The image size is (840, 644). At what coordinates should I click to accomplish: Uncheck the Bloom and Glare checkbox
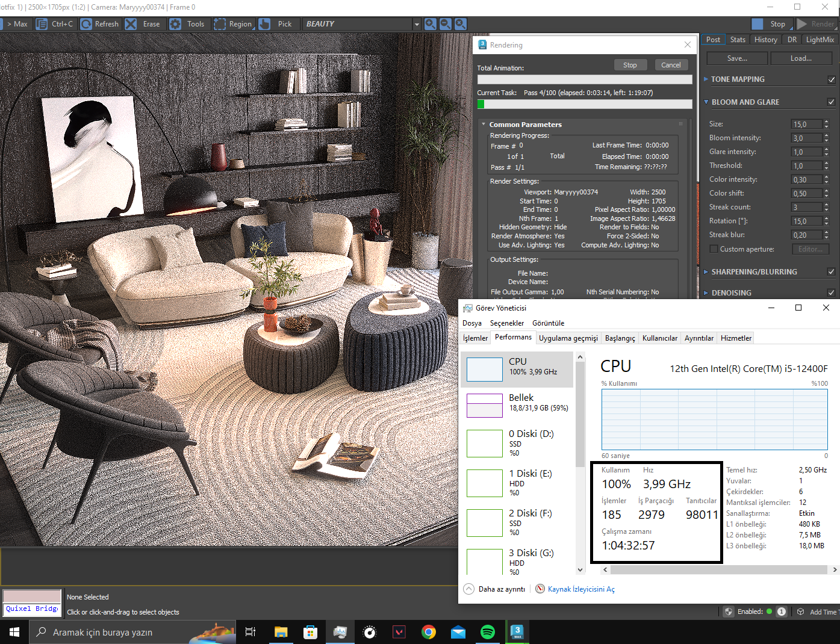[832, 102]
